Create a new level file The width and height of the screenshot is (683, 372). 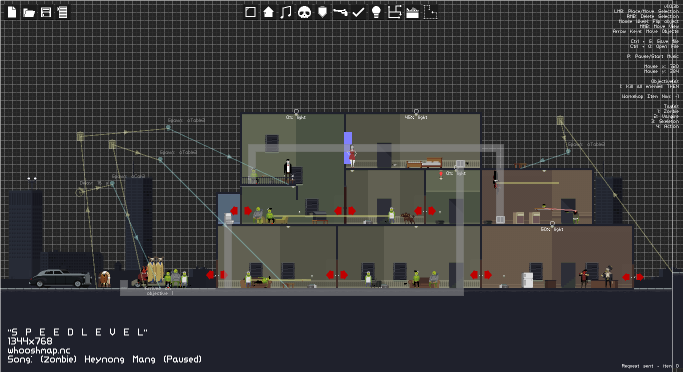(x=12, y=12)
